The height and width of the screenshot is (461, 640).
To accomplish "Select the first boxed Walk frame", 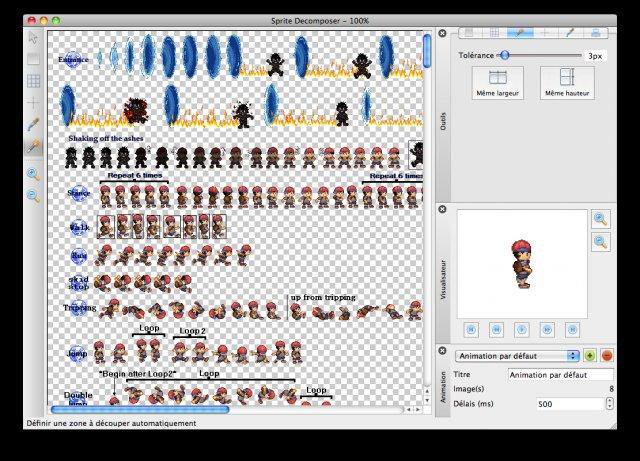I will tap(106, 227).
